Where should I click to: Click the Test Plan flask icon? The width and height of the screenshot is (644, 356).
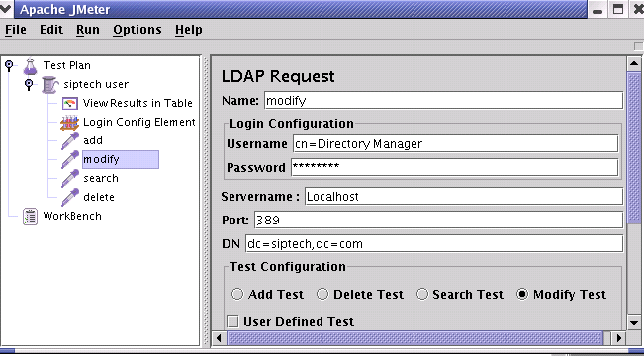point(30,66)
